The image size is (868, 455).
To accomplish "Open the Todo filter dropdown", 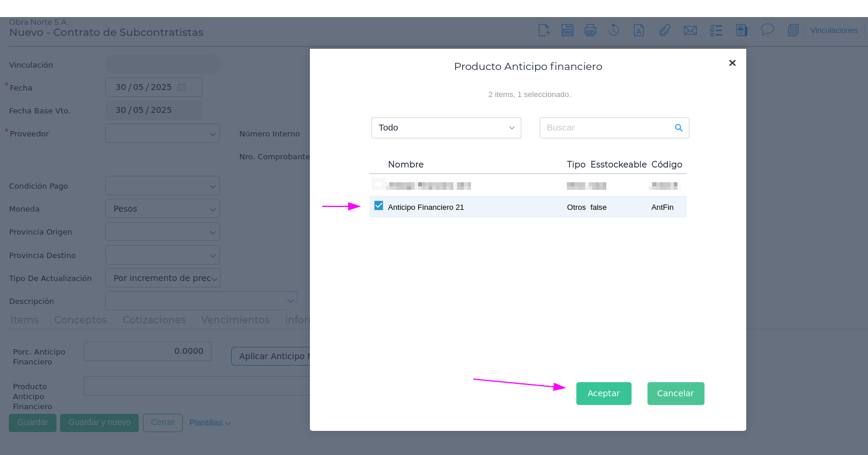I will point(446,128).
